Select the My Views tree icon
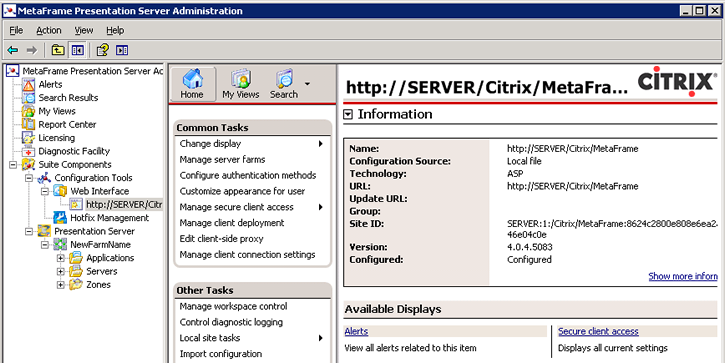Image resolution: width=725 pixels, height=363 pixels. [x=29, y=111]
